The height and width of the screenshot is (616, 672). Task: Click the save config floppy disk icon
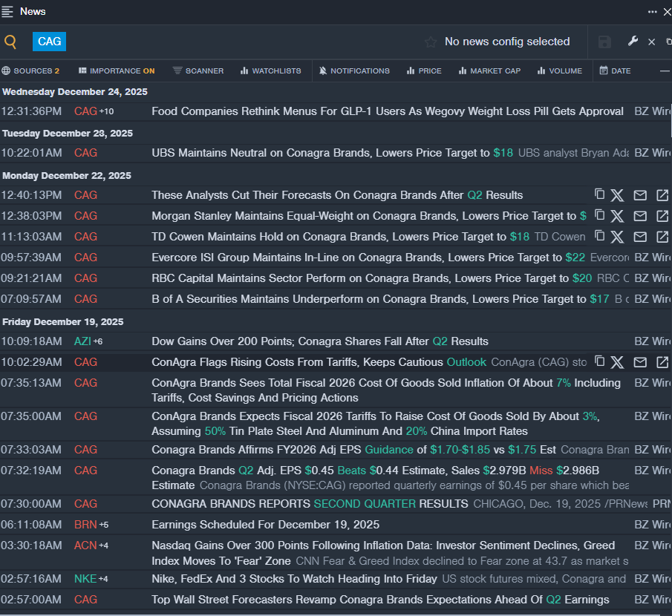tap(604, 42)
